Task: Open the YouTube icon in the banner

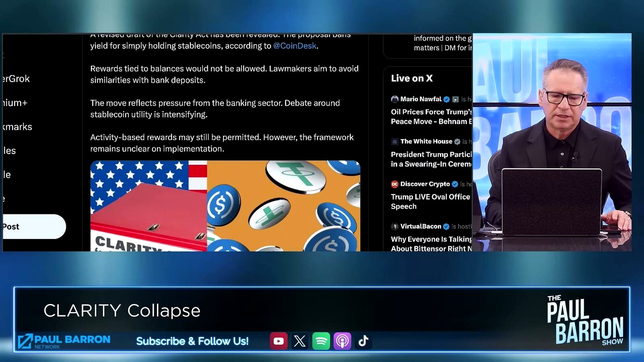Action: point(279,341)
